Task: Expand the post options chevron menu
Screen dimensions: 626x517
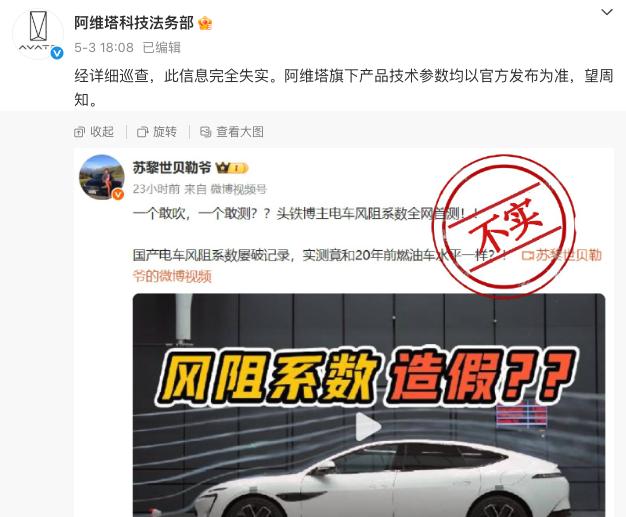Action: click(x=607, y=12)
